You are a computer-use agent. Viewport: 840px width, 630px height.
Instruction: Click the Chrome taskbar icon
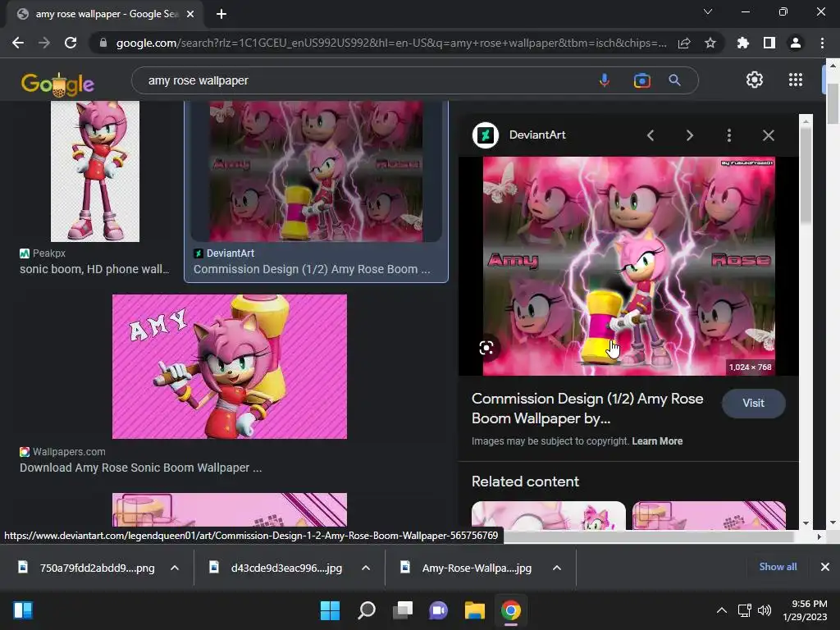(511, 610)
